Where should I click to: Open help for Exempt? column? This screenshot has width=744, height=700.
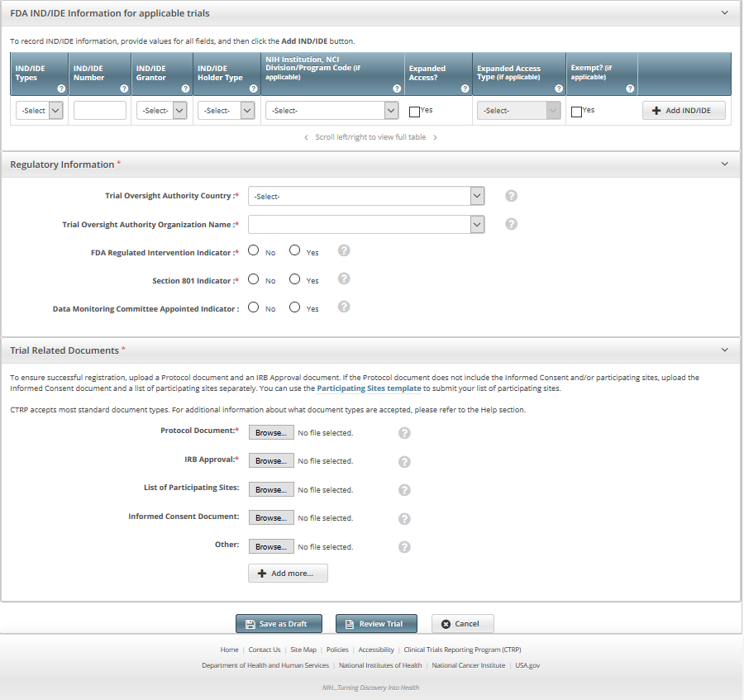(x=630, y=88)
